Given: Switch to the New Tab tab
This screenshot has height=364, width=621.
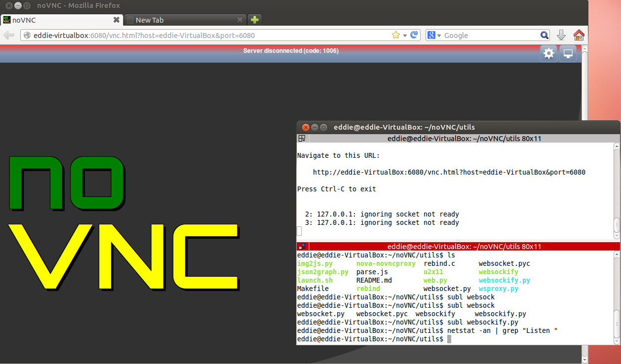Looking at the screenshot, I should (x=185, y=20).
